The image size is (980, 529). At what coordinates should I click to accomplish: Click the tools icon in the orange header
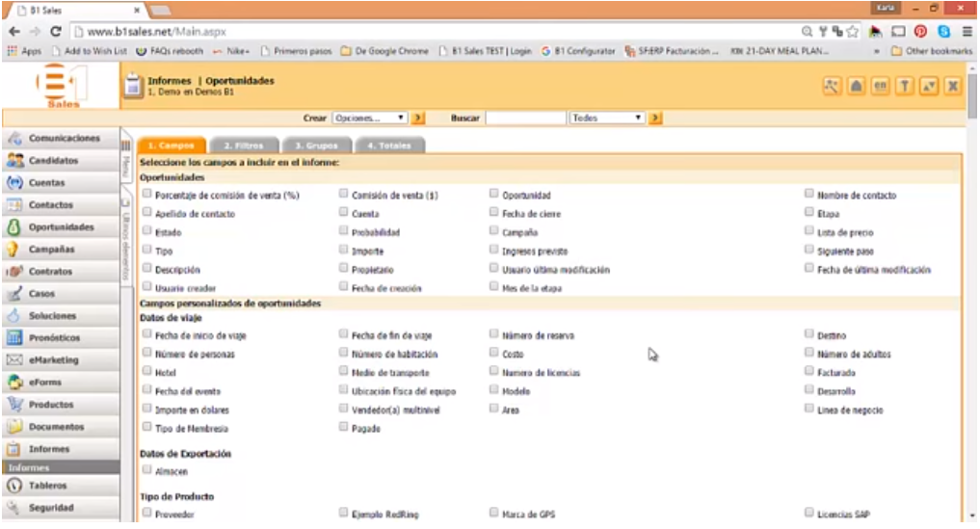[832, 87]
